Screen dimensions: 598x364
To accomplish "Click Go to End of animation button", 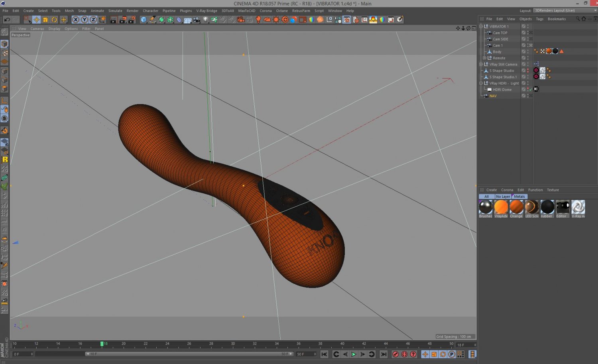I will pyautogui.click(x=384, y=354).
